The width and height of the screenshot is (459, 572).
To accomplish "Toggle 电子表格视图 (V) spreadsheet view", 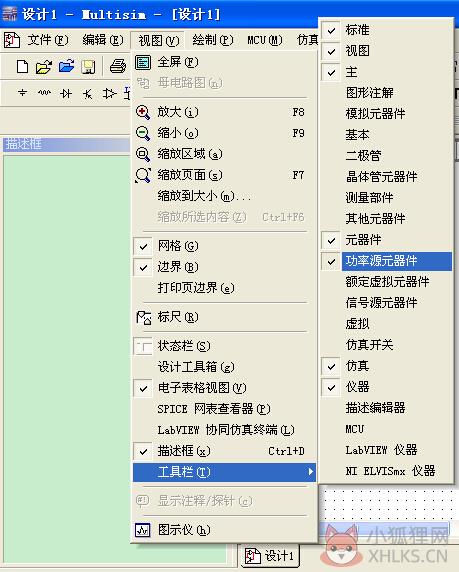I will point(223,388).
